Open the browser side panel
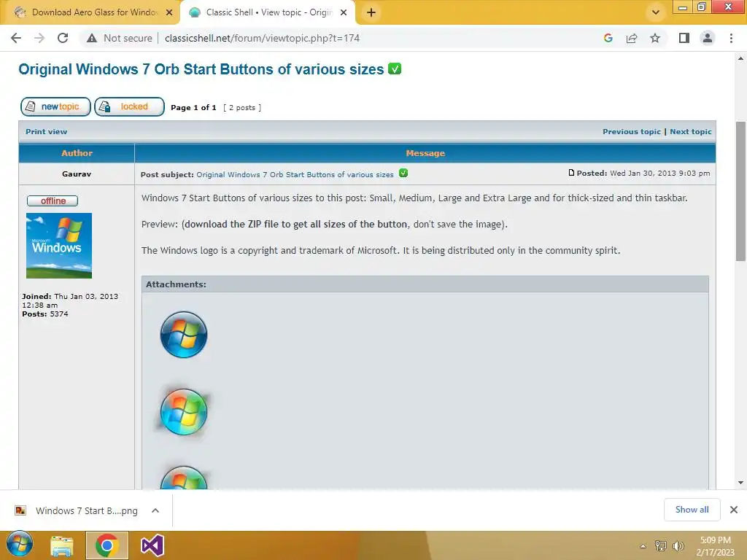 click(684, 38)
